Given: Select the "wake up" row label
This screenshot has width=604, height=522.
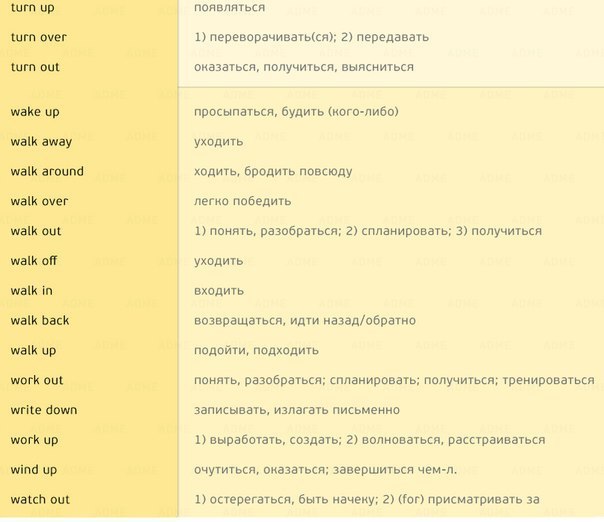Looking at the screenshot, I should pyautogui.click(x=35, y=112).
